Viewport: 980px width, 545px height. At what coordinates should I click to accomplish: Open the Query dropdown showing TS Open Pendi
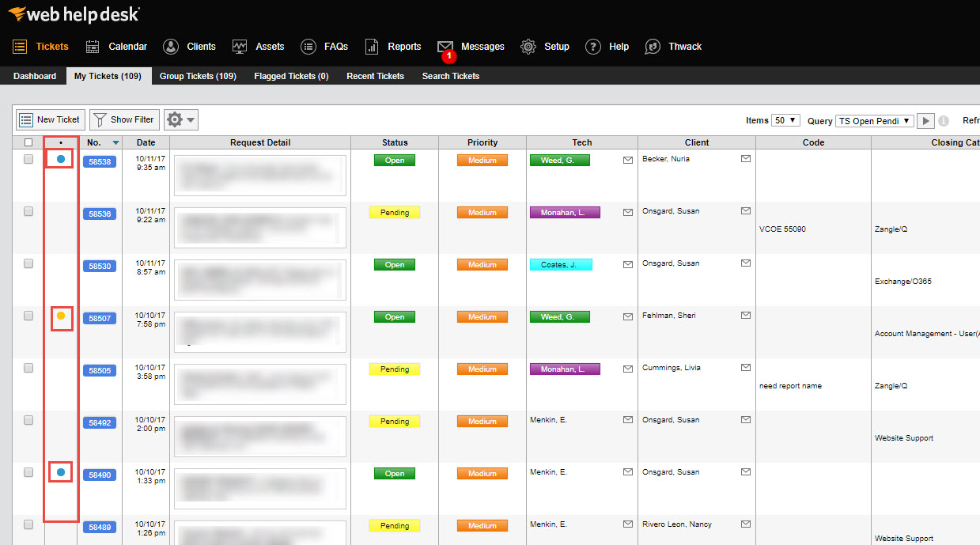click(x=874, y=120)
